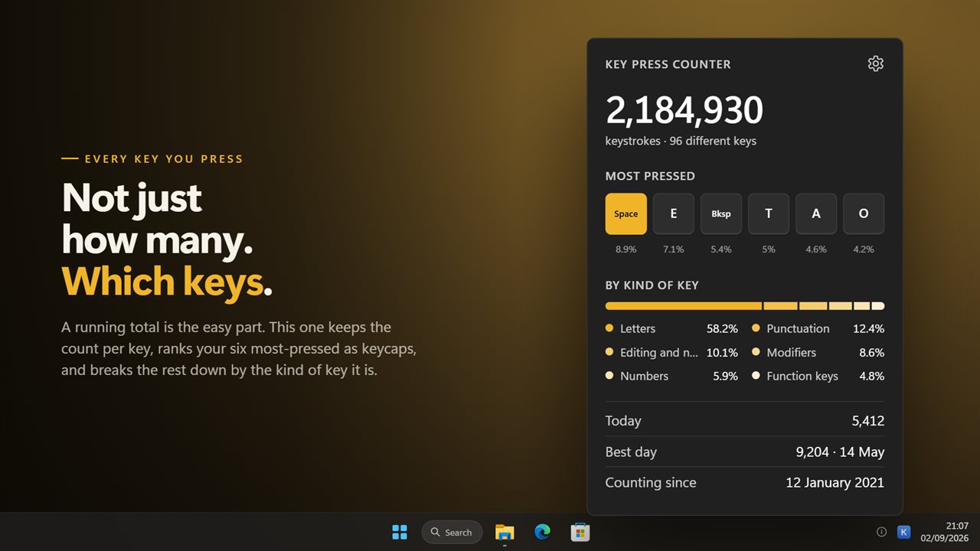Select the Space keycap

[626, 214]
